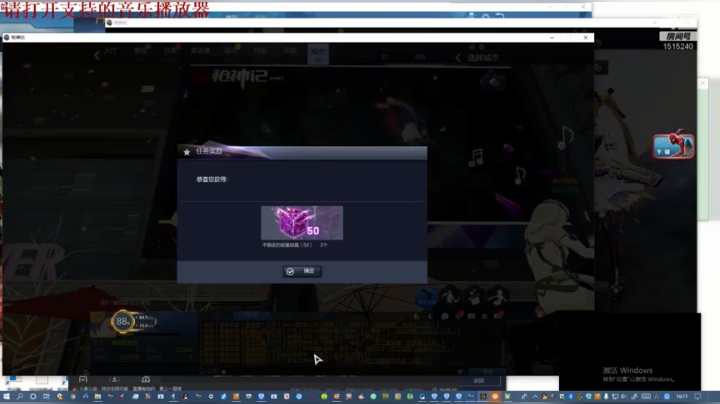
Task: Open the chat speech bubble icon
Action: coord(444,316)
